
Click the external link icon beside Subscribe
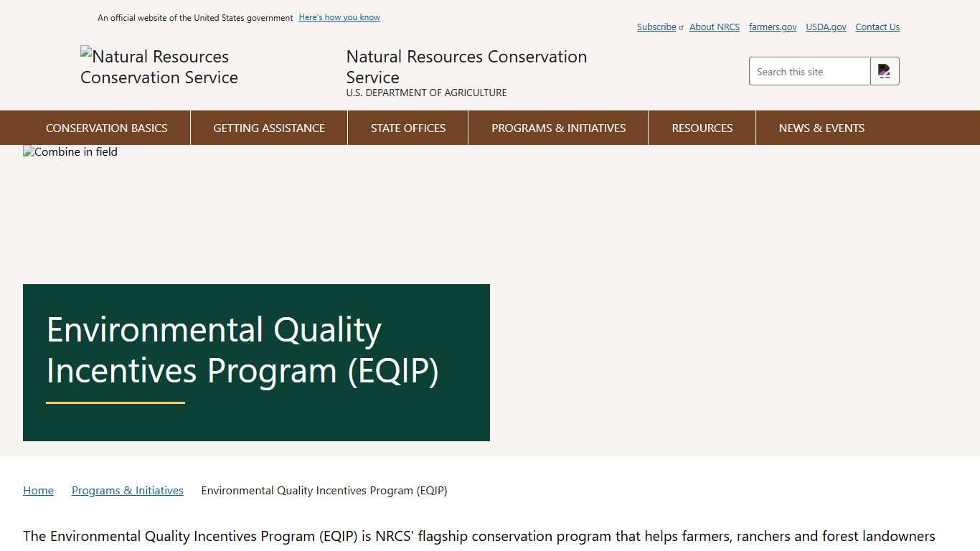[x=680, y=27]
